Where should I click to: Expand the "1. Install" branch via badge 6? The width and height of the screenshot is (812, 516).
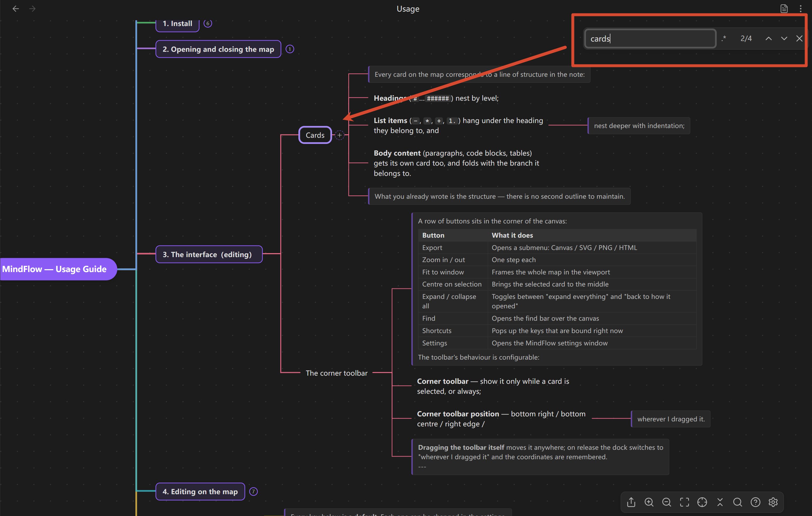[208, 23]
